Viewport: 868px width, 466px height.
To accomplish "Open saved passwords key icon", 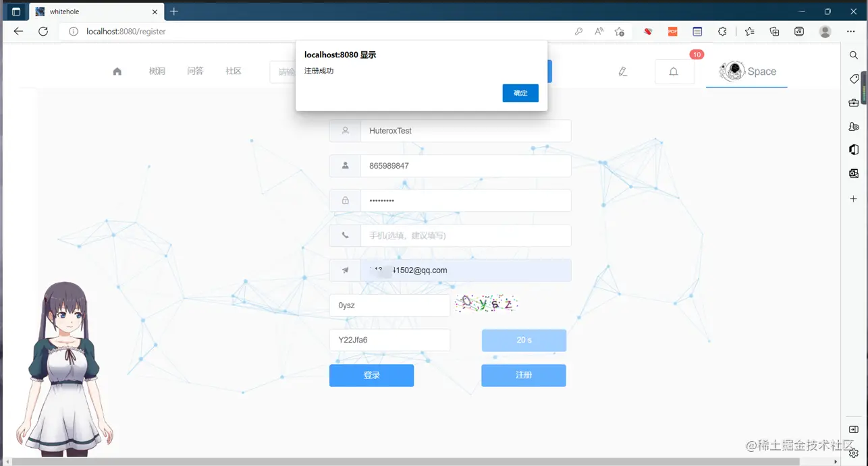I will point(578,31).
